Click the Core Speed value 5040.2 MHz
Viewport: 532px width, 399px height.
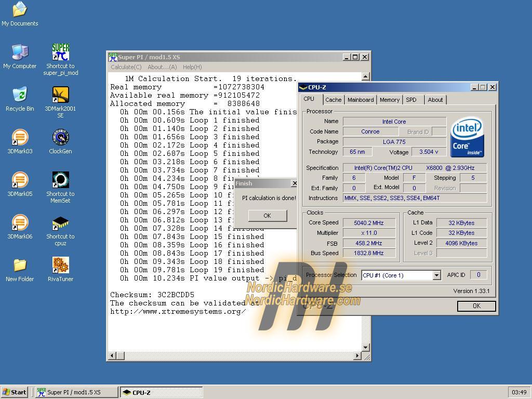click(x=369, y=223)
